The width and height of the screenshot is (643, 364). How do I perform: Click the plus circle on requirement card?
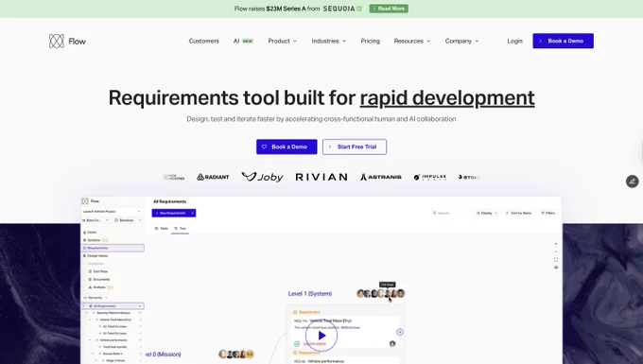400,332
